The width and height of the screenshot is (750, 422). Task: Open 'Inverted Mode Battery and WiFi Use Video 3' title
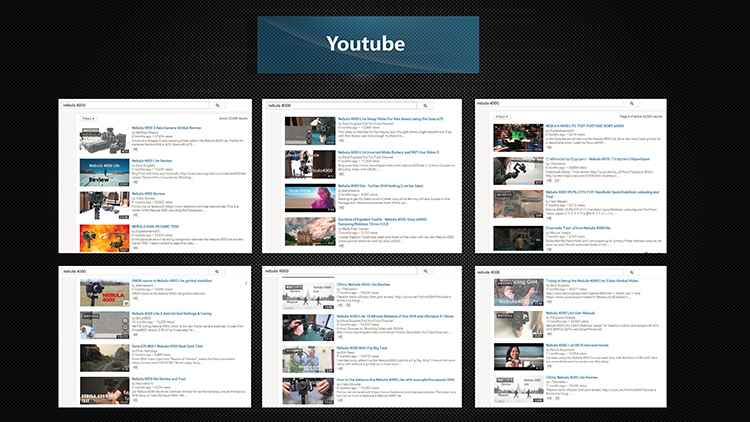click(388, 152)
